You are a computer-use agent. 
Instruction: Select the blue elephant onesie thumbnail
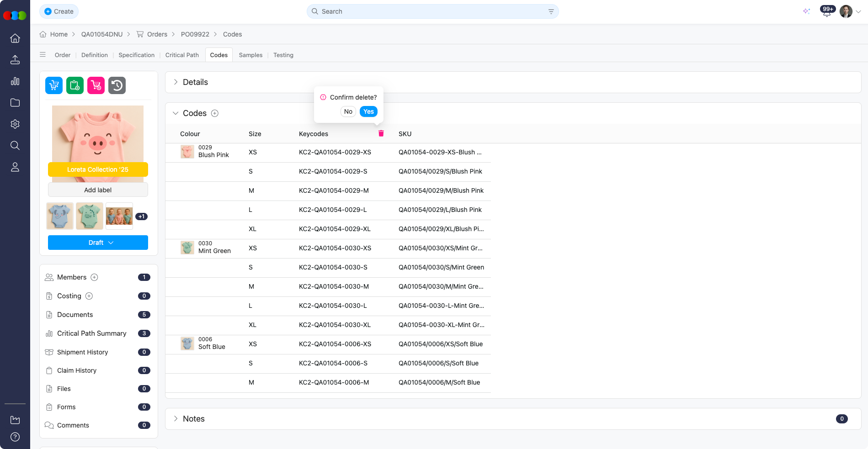click(59, 216)
